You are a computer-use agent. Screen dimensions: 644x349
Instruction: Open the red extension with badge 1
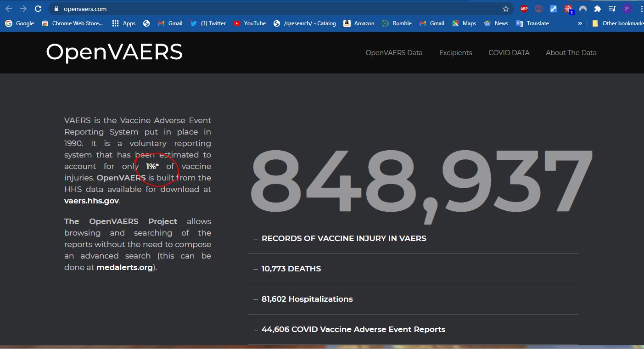(x=569, y=9)
